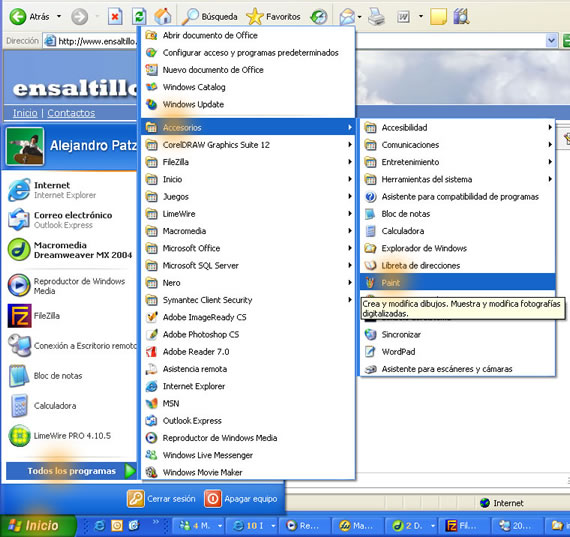Click the home page house icon
The width and height of the screenshot is (570, 537).
[162, 16]
